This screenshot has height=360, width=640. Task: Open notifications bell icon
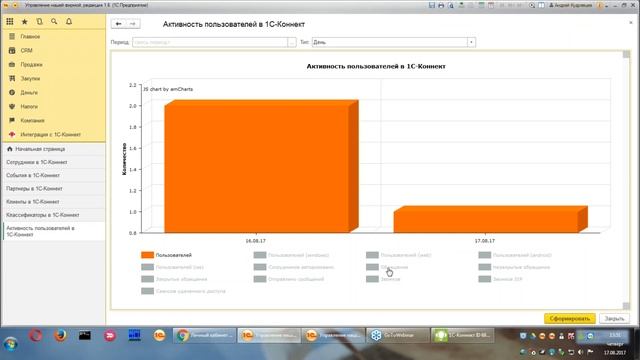pyautogui.click(x=69, y=22)
